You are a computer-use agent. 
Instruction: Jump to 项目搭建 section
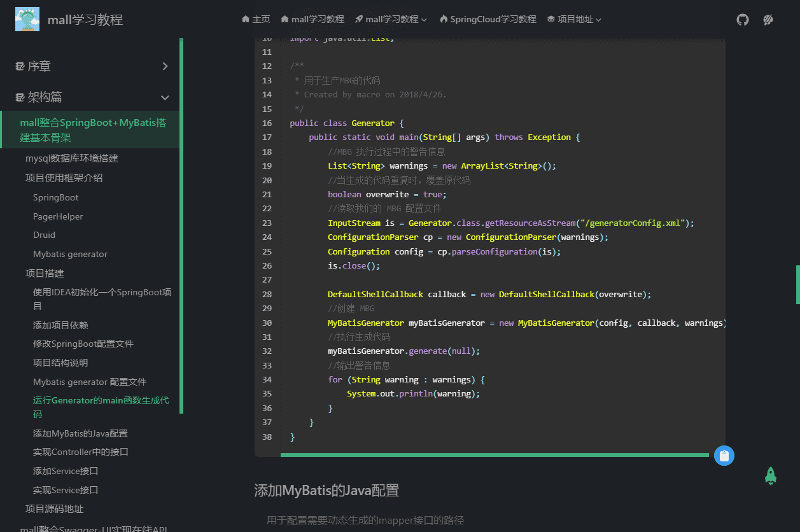point(45,274)
